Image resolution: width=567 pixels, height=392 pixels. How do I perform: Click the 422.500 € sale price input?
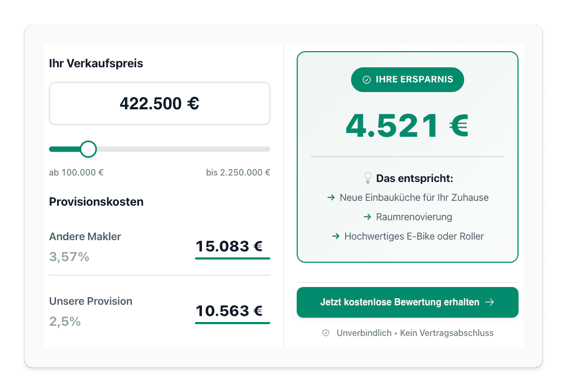(159, 103)
